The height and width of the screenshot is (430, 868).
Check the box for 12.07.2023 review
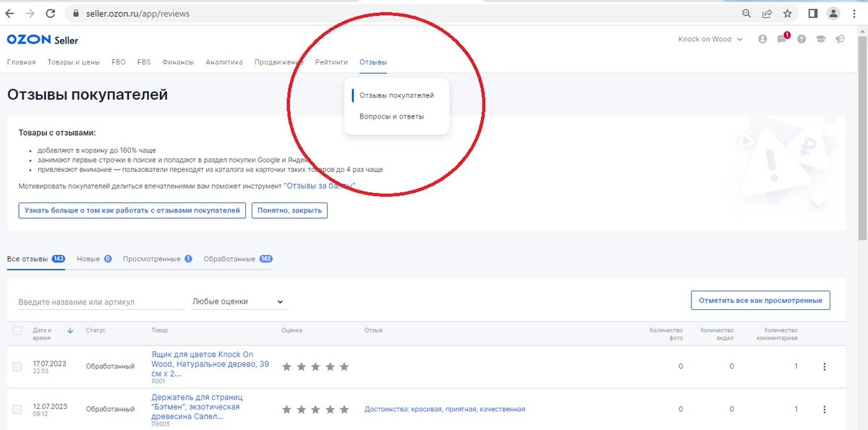[17, 409]
